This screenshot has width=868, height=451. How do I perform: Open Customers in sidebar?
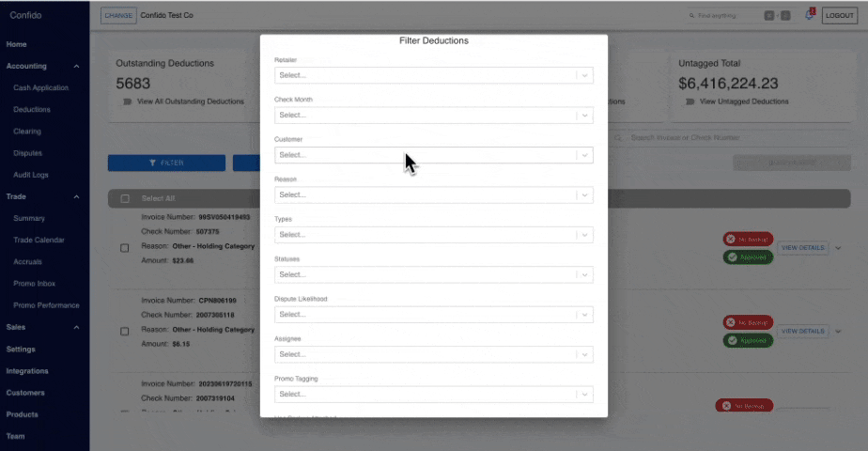[x=25, y=393]
